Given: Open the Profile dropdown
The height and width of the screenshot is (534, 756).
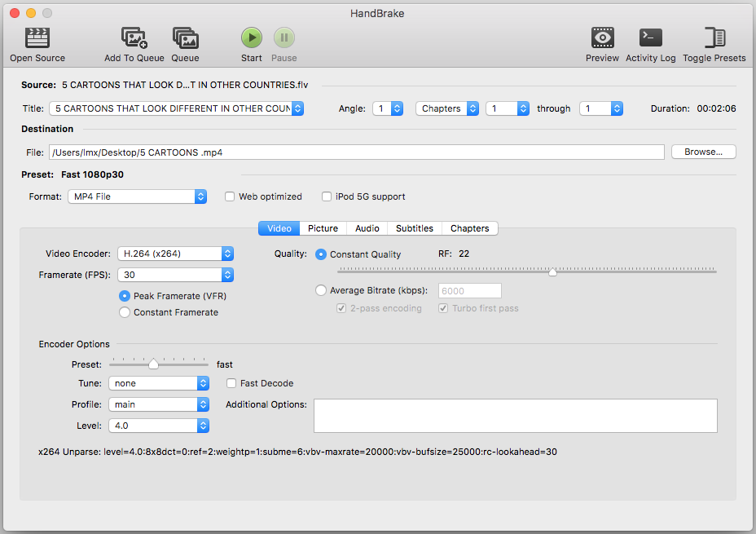Looking at the screenshot, I should click(x=159, y=404).
